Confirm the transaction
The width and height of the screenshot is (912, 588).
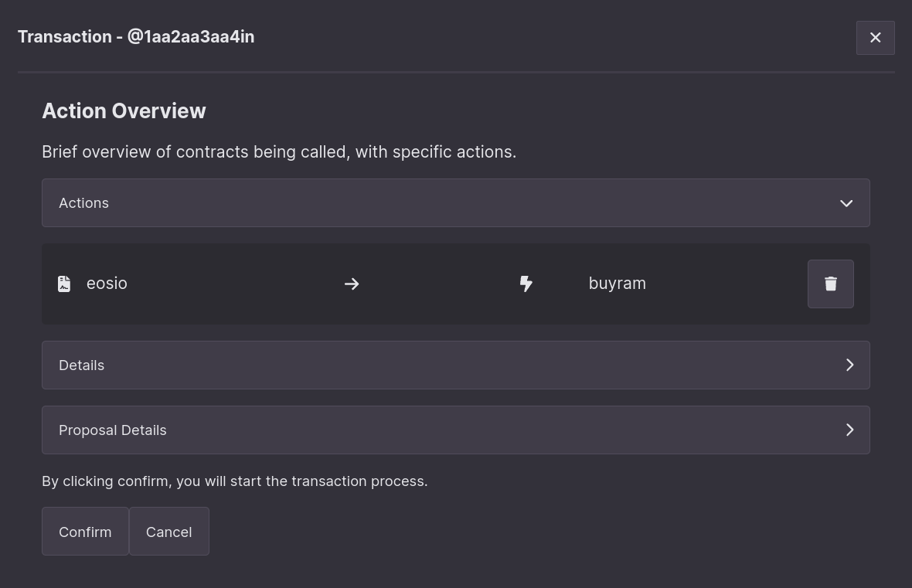coord(85,531)
